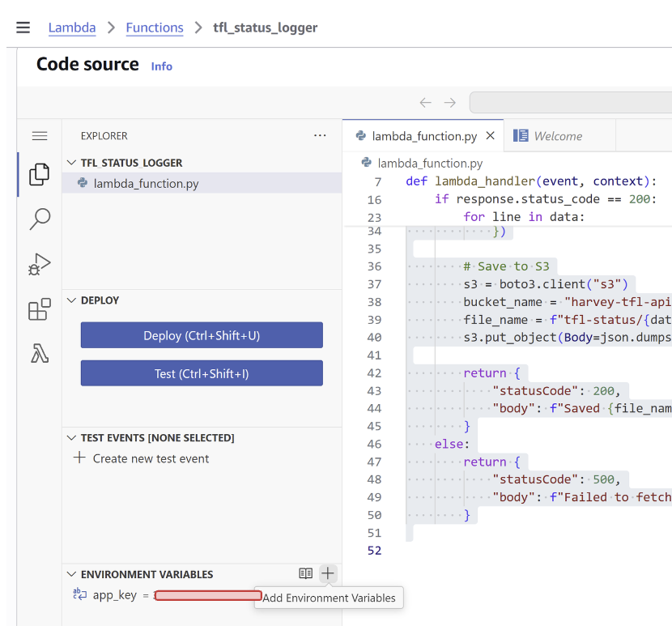Click the sticky for line in data line
The height and width of the screenshot is (630, 672).
[524, 217]
